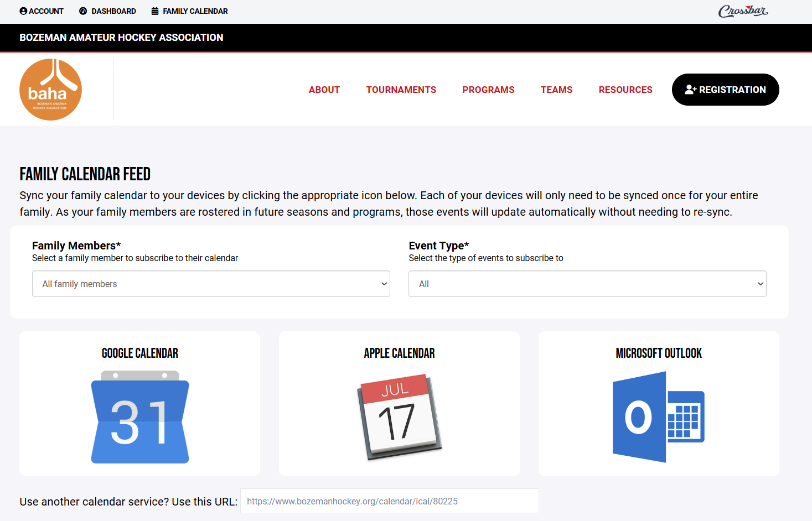Click the BAHA orange logo
This screenshot has width=812, height=521.
point(51,90)
